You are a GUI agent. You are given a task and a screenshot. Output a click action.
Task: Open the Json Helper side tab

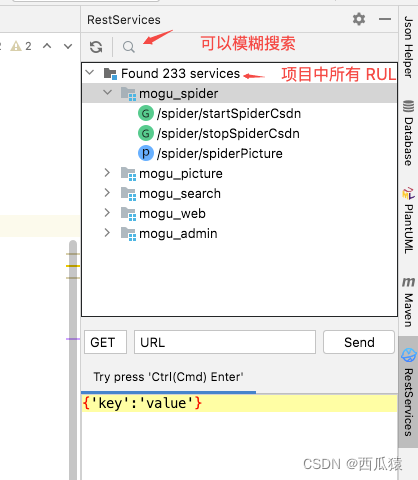pyautogui.click(x=408, y=47)
